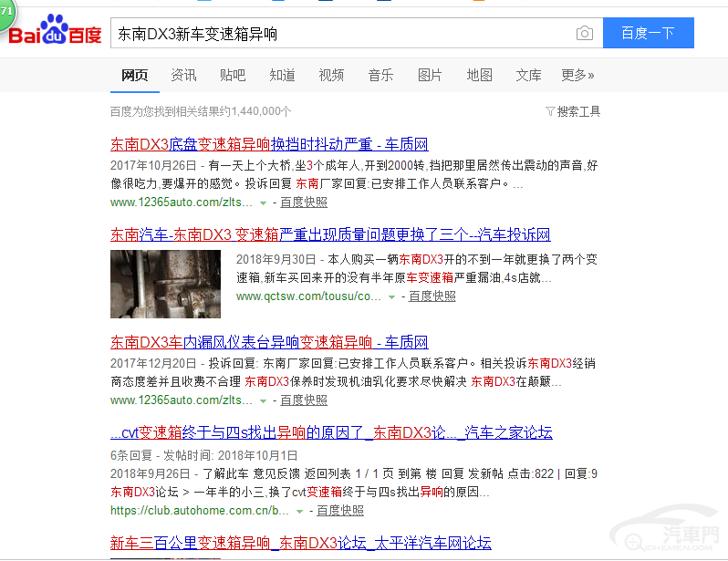Expand arrow after qctsw.com URL
This screenshot has width=728, height=561.
(391, 297)
